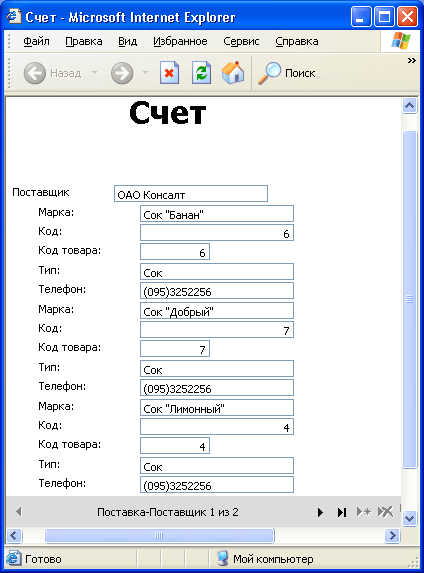424x573 pixels.
Task: Click the 'Счет' page heading
Action: click(x=168, y=113)
